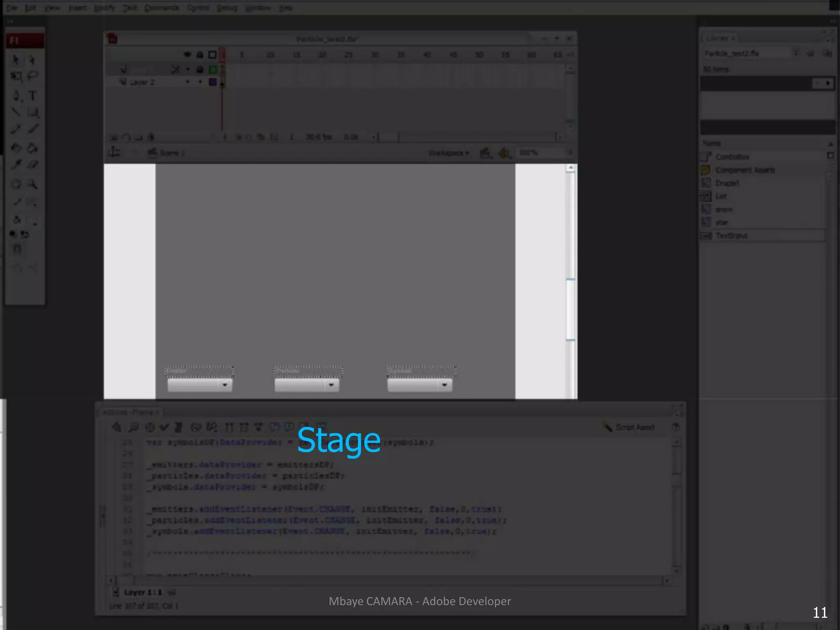Click Scene 1 in the edit bar
Viewport: 840px width, 630px height.
[x=167, y=153]
